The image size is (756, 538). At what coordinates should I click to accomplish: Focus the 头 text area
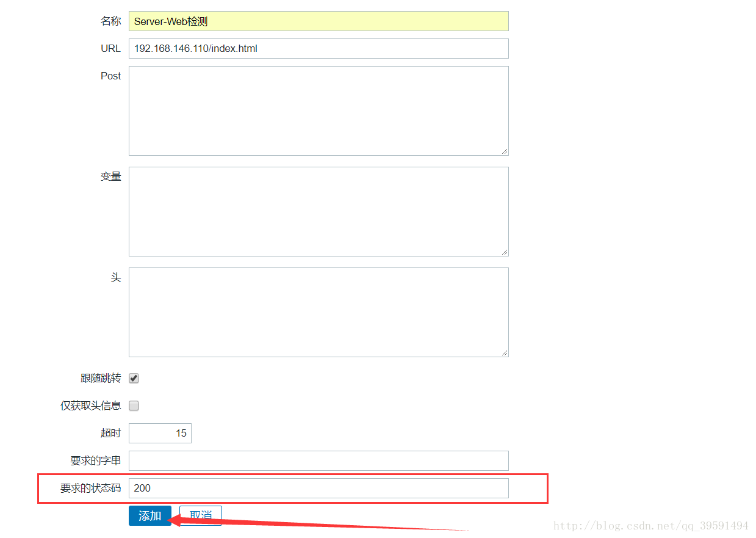318,312
